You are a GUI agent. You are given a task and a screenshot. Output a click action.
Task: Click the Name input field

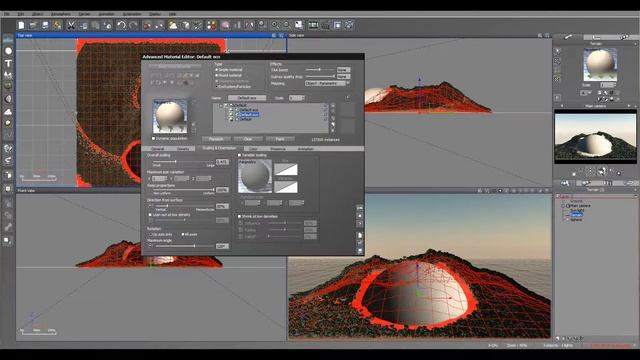247,98
